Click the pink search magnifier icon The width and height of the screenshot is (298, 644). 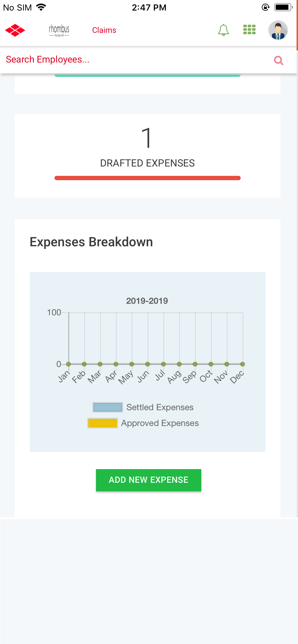coord(279,60)
